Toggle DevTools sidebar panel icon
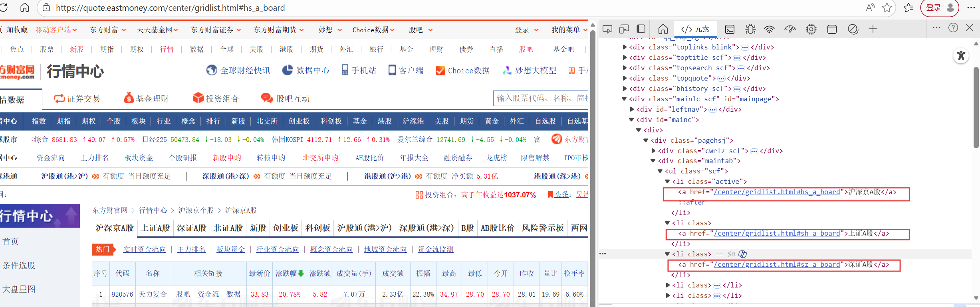This screenshot has width=980, height=307. [641, 29]
